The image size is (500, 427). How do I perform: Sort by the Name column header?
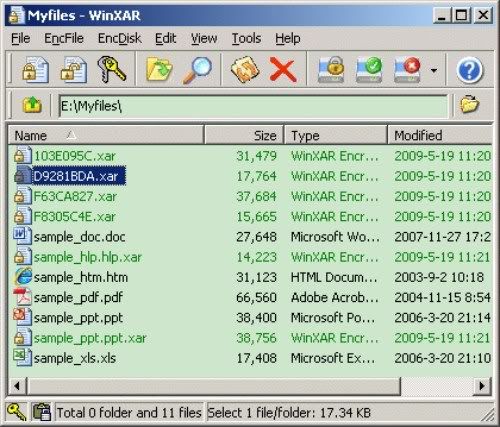click(x=106, y=135)
